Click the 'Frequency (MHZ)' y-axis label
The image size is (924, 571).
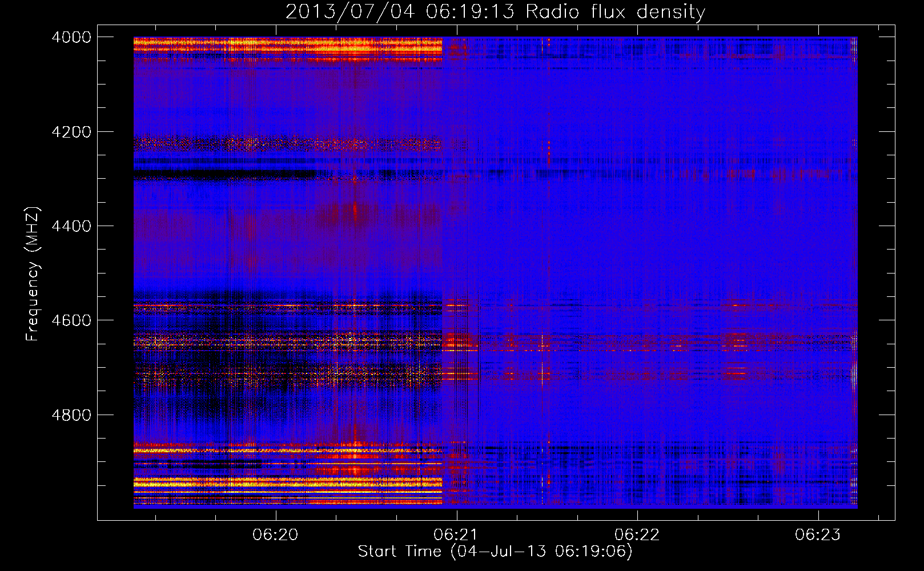33,274
